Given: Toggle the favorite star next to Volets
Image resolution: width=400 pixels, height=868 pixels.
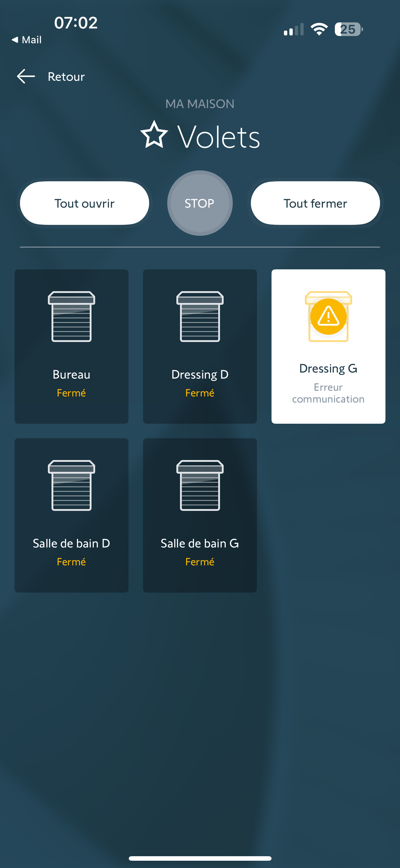Looking at the screenshot, I should click(x=154, y=135).
